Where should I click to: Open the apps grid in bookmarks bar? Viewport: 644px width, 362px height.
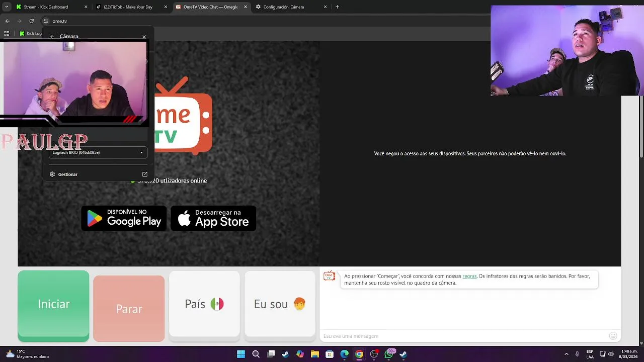7,34
